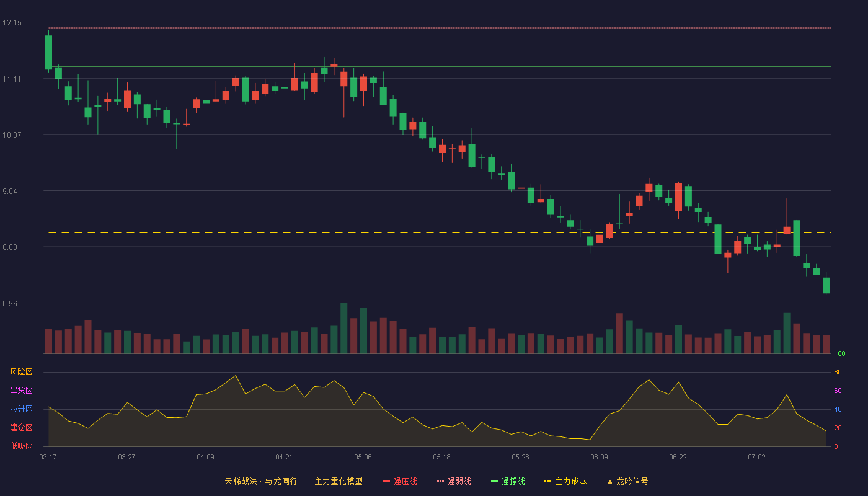
Task: Click the chart title 云梯战法 · 与龙同行
Action: point(260,481)
